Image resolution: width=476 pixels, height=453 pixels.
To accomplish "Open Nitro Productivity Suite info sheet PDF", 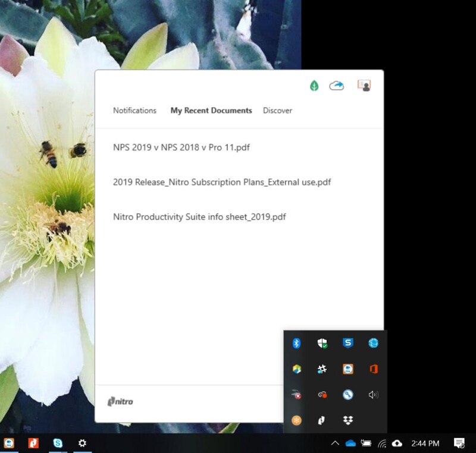I will [x=199, y=217].
